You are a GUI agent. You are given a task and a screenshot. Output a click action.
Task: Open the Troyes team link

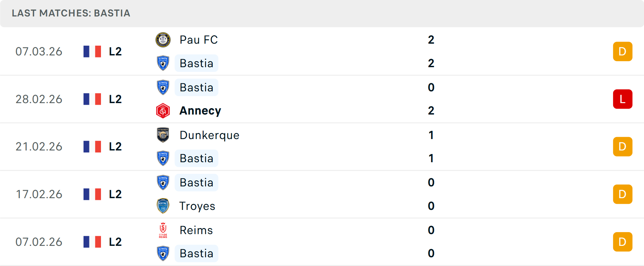tap(197, 206)
